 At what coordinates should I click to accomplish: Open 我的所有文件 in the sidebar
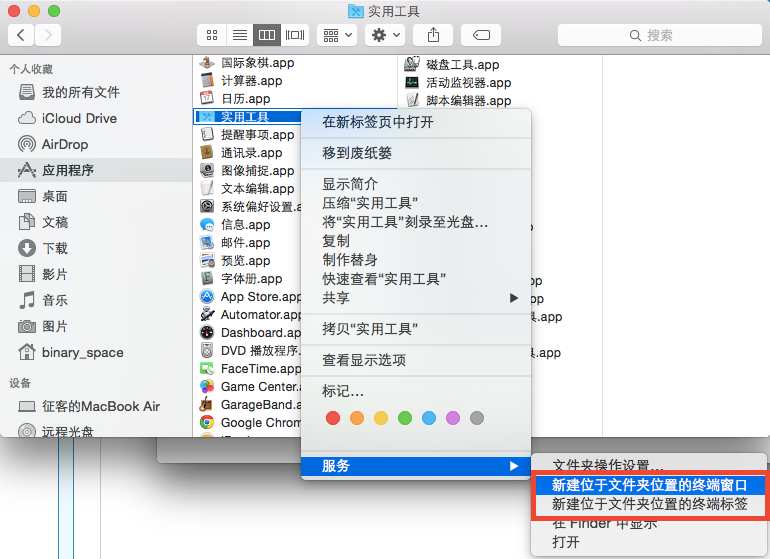pos(96,92)
